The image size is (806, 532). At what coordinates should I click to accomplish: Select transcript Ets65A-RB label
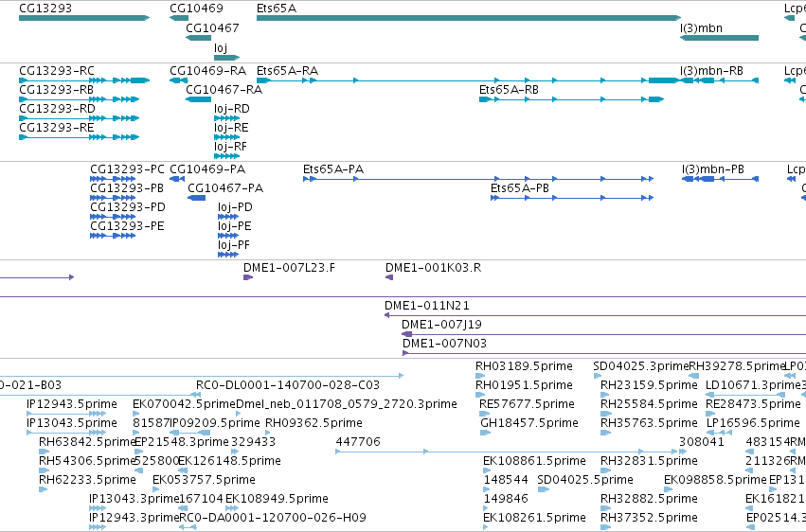coord(509,89)
